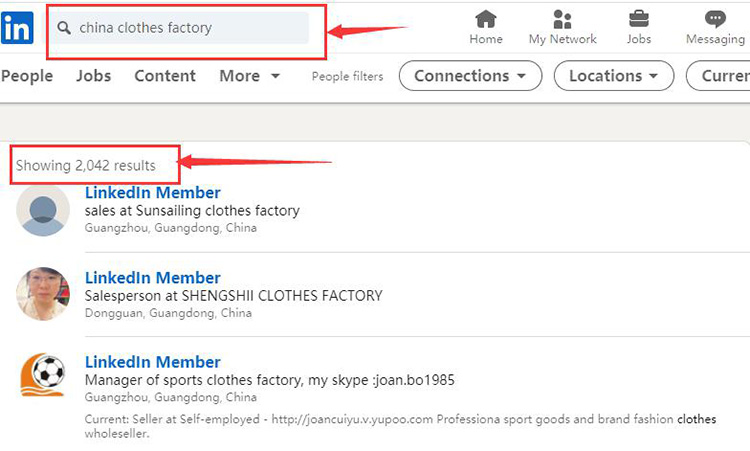
Task: Open the SHENGSHII CLOTHES FACTORY member profile link
Action: (153, 278)
